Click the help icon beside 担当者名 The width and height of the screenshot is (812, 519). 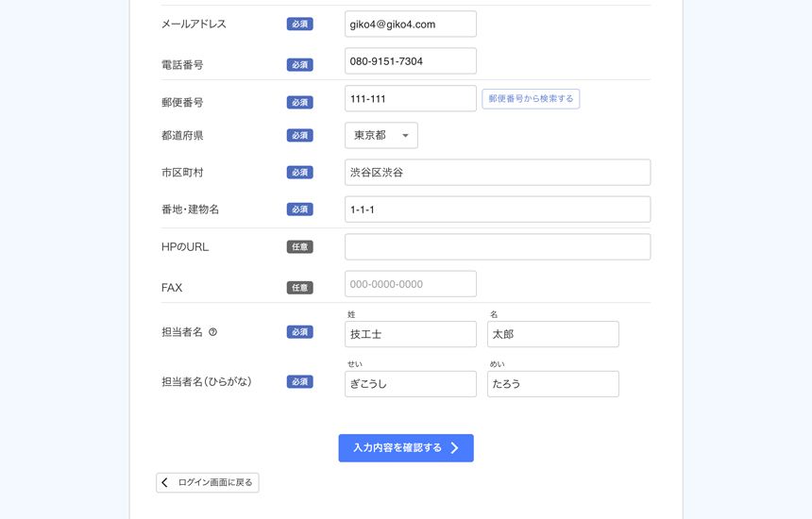click(x=212, y=332)
